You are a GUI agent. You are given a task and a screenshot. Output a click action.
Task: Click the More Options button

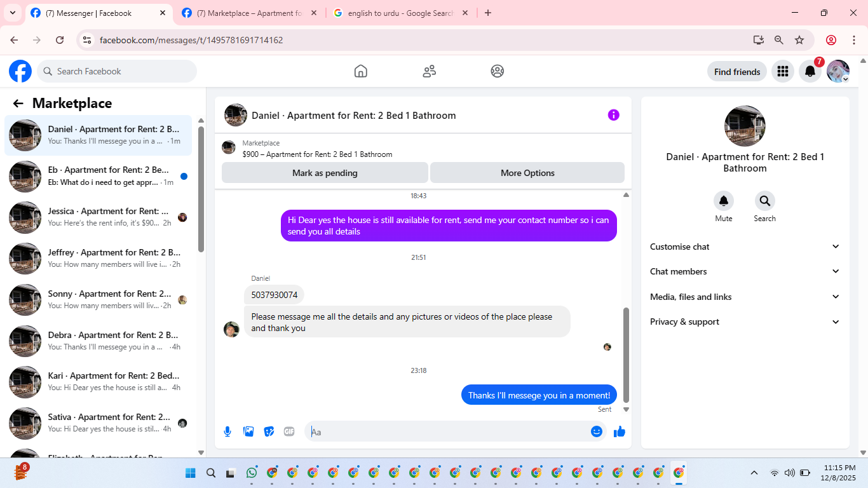(527, 173)
